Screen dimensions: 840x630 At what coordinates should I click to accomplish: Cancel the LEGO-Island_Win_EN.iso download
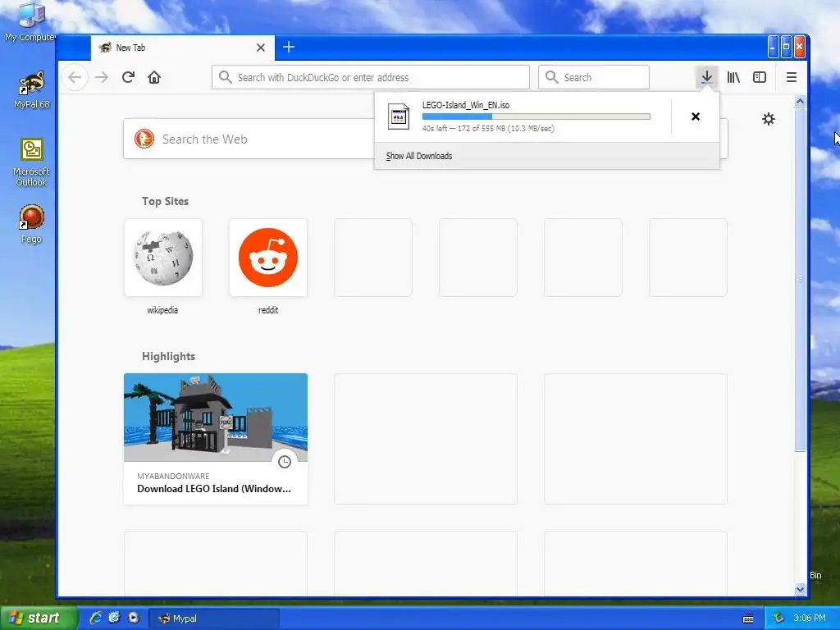click(696, 116)
